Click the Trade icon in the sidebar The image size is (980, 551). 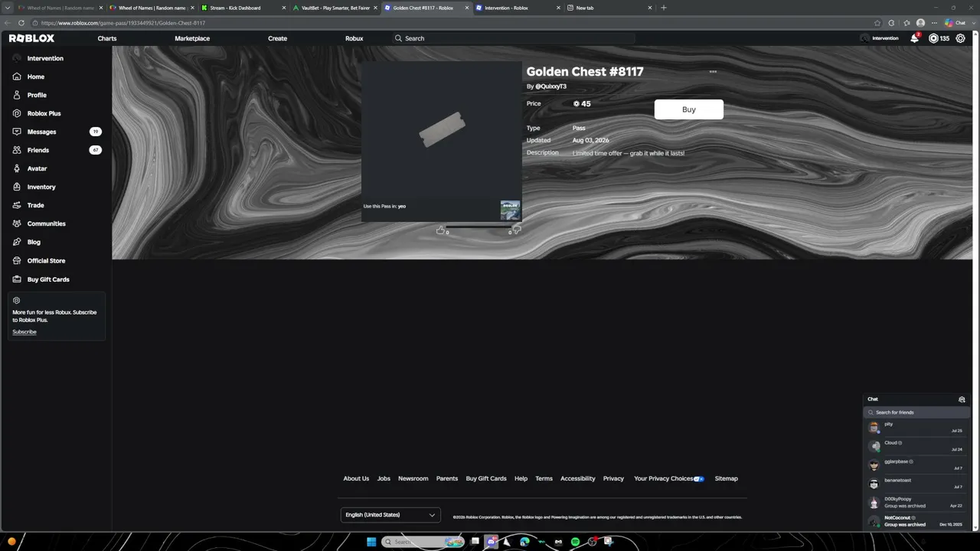coord(17,205)
